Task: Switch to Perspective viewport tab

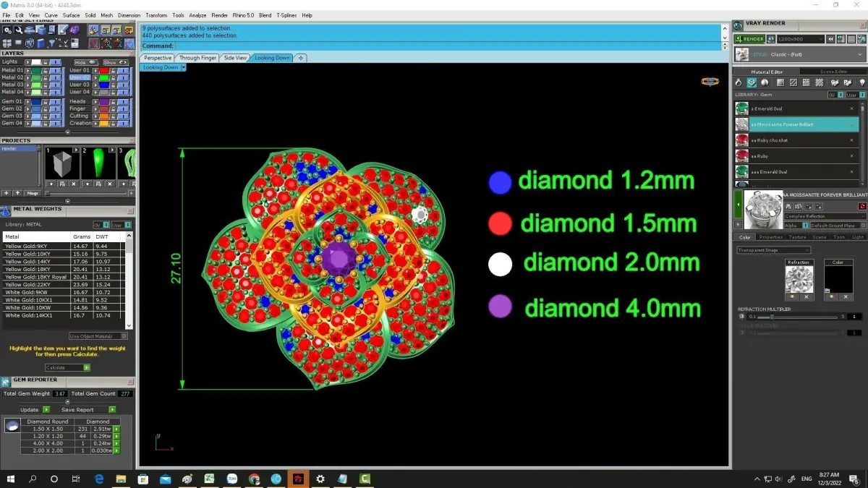Action: (158, 58)
